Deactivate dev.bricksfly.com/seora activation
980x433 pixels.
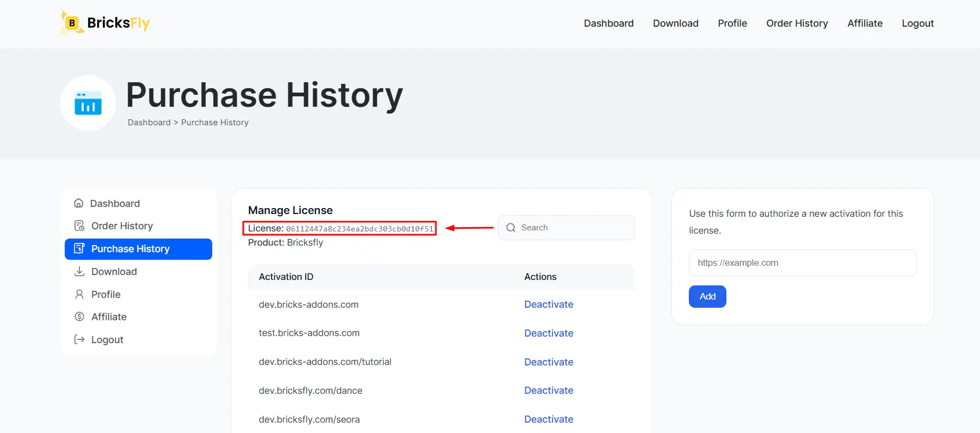pyautogui.click(x=548, y=419)
